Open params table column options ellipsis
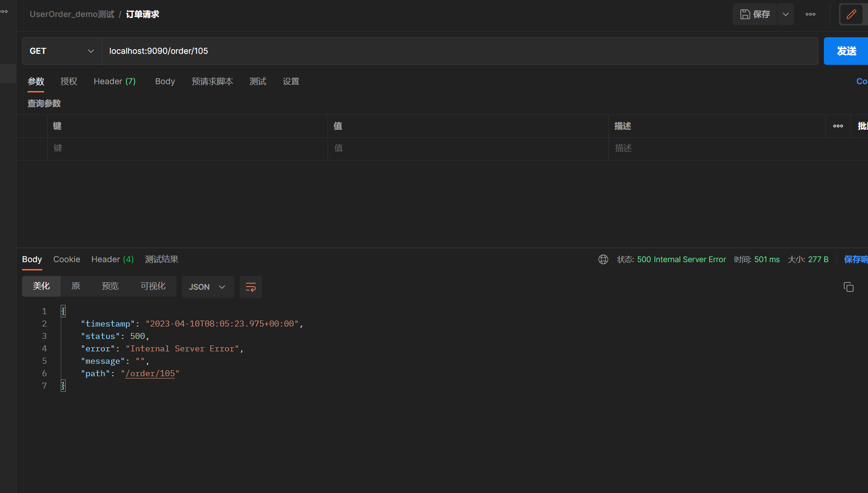The image size is (868, 493). 838,126
